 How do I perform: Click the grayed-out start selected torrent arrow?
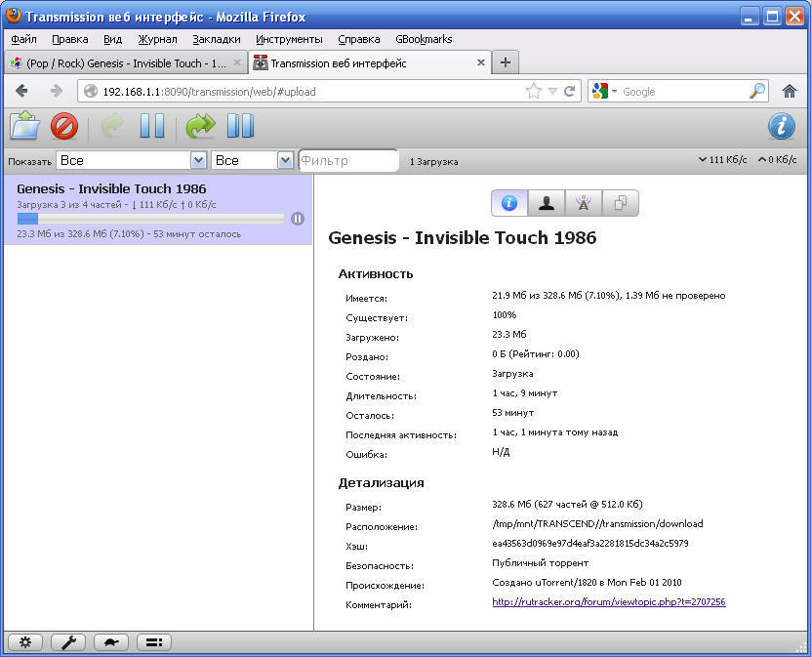coord(112,127)
